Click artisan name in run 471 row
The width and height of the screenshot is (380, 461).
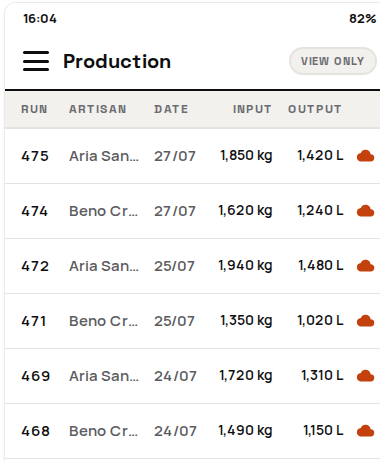[x=103, y=321]
